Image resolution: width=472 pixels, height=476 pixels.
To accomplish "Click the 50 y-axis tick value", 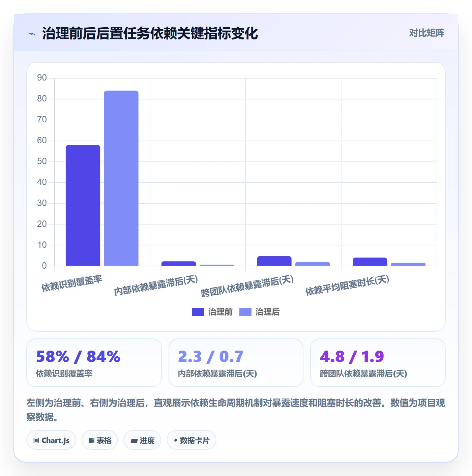I will [42, 161].
